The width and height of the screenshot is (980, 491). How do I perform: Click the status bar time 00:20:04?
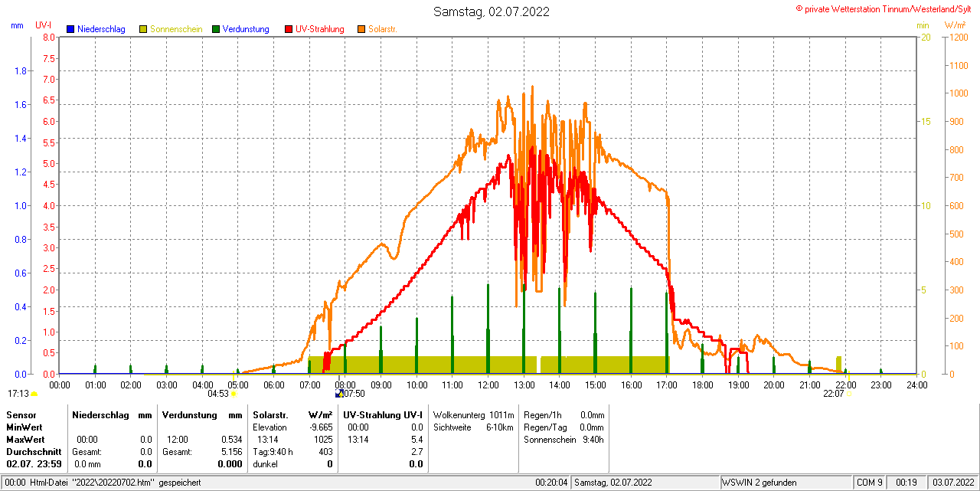point(551,483)
